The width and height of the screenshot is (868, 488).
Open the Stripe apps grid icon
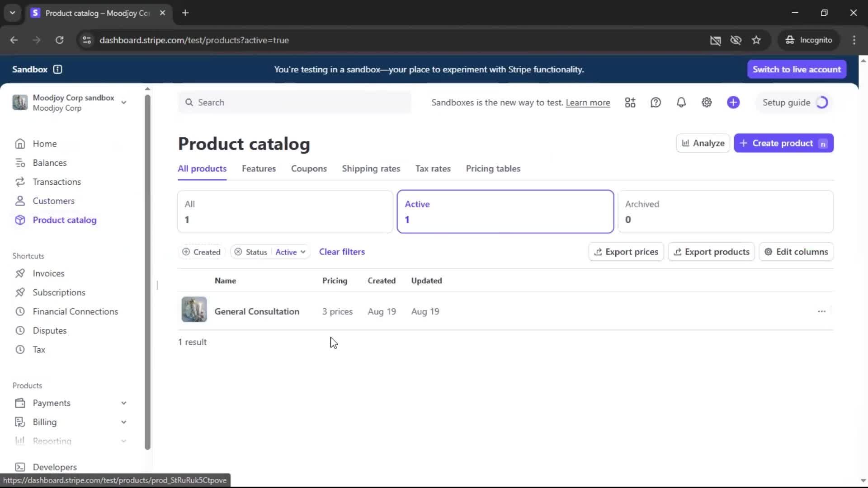pos(630,103)
